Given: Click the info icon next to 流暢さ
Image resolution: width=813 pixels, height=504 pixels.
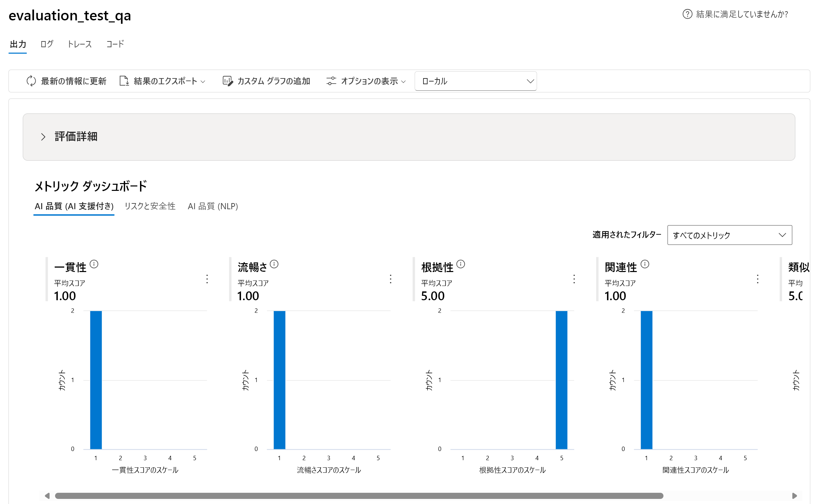Looking at the screenshot, I should [274, 264].
